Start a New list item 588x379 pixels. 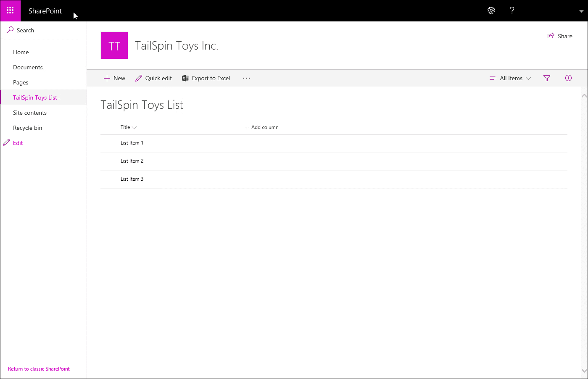(x=114, y=78)
